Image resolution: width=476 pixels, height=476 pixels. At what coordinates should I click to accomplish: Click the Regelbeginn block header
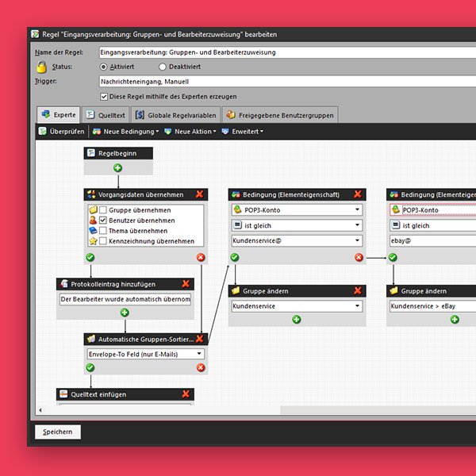pyautogui.click(x=118, y=153)
